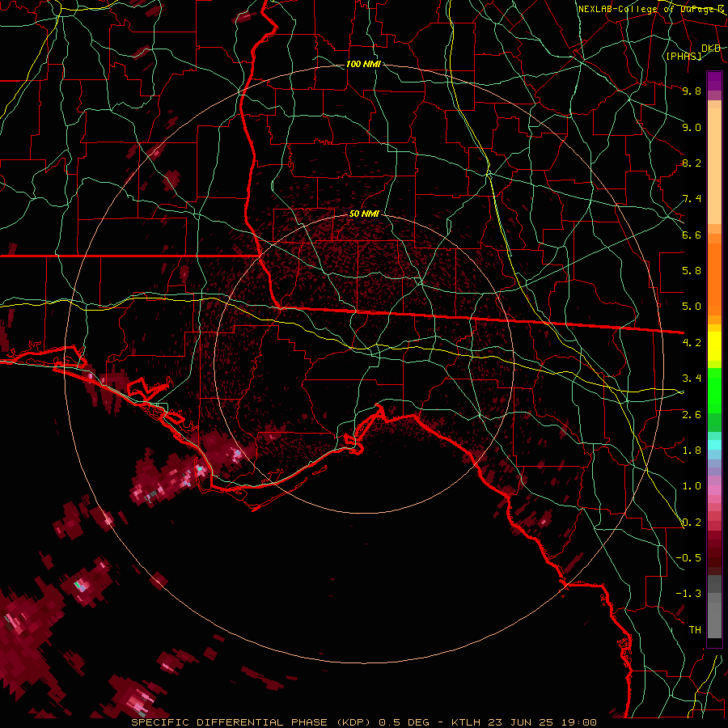Click the KTLH 23 JUN 25 19:00 timestamp
Viewport: 728px width, 728px height.
(x=523, y=722)
